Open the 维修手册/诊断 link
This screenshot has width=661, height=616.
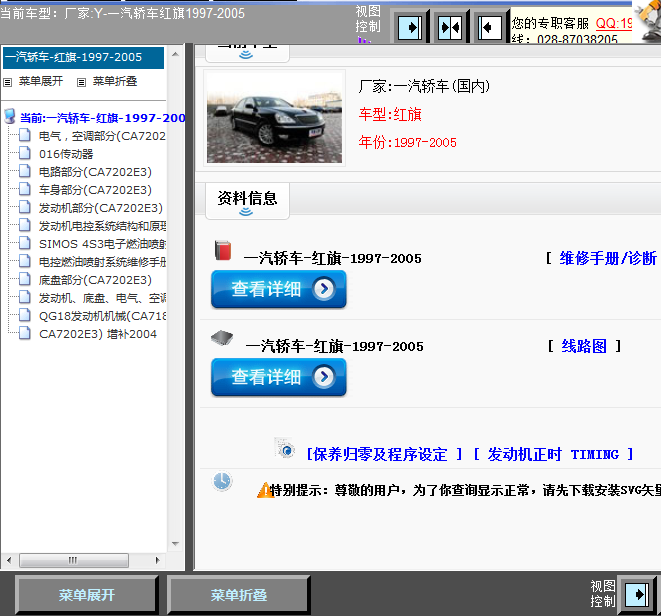click(608, 258)
